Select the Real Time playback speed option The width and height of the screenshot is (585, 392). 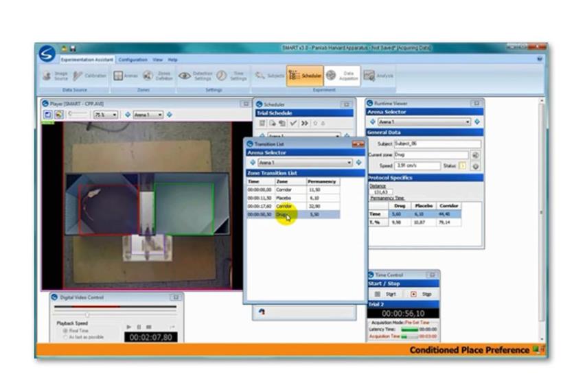tap(65, 331)
